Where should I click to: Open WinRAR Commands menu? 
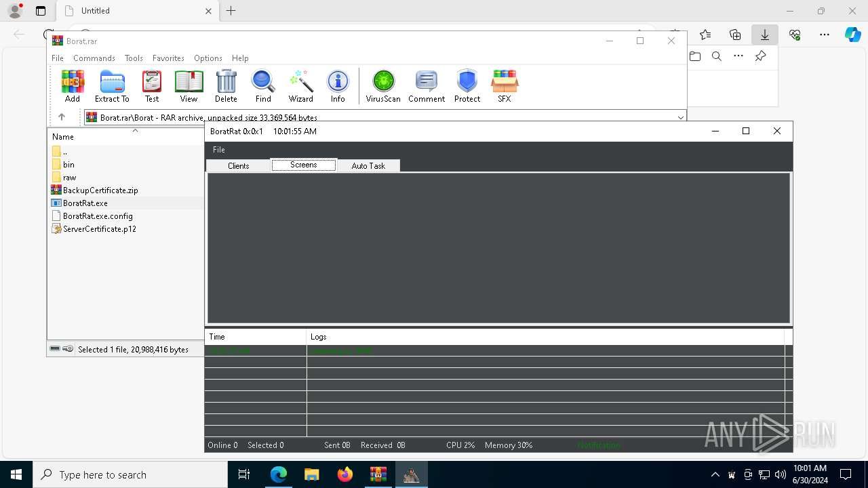tap(94, 58)
